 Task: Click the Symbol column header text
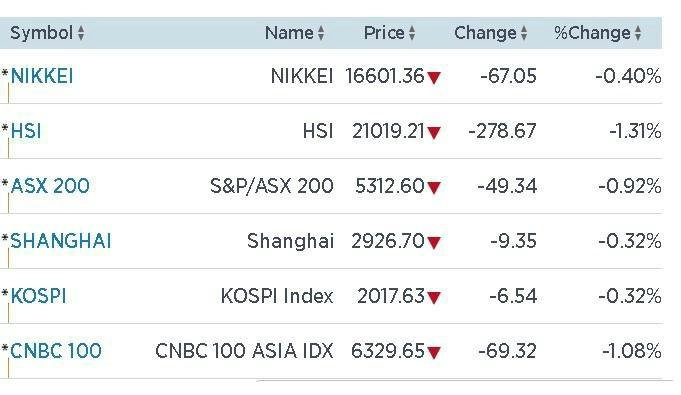click(41, 33)
